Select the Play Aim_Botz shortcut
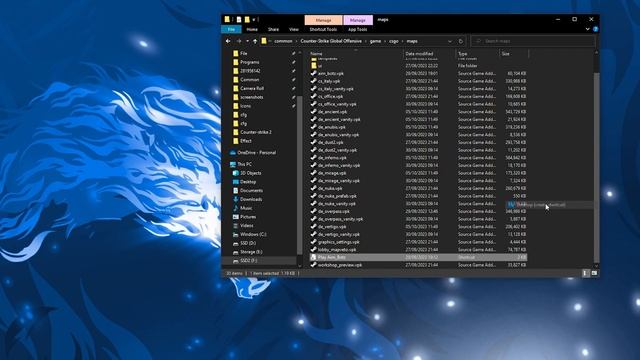Image resolution: width=640 pixels, height=360 pixels. point(418,257)
